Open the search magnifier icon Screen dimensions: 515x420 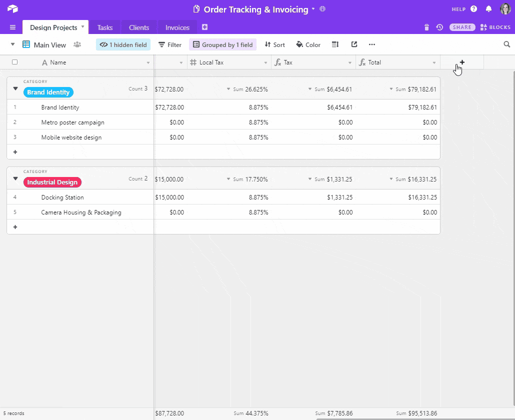506,44
